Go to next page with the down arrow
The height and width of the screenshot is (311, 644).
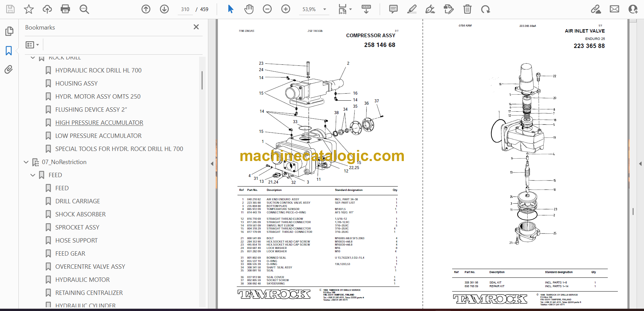(x=164, y=9)
